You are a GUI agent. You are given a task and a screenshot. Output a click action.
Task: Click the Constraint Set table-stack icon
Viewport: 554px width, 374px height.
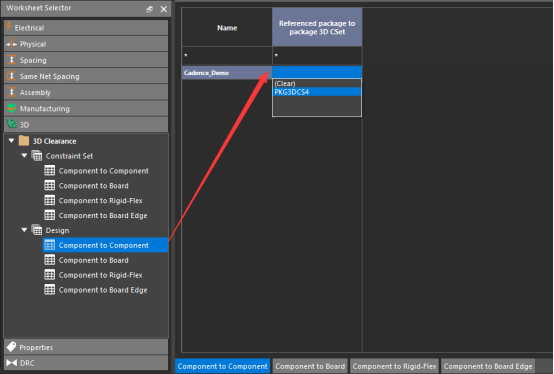pyautogui.click(x=37, y=155)
